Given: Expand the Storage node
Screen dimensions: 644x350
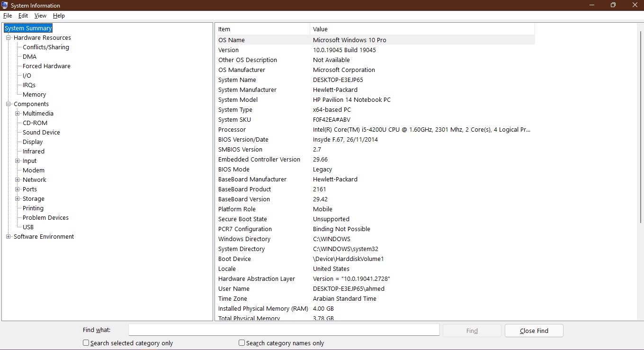Looking at the screenshot, I should coord(17,199).
